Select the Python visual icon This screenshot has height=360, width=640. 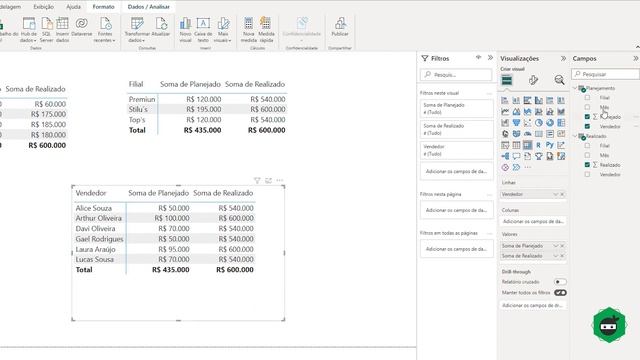(x=550, y=145)
